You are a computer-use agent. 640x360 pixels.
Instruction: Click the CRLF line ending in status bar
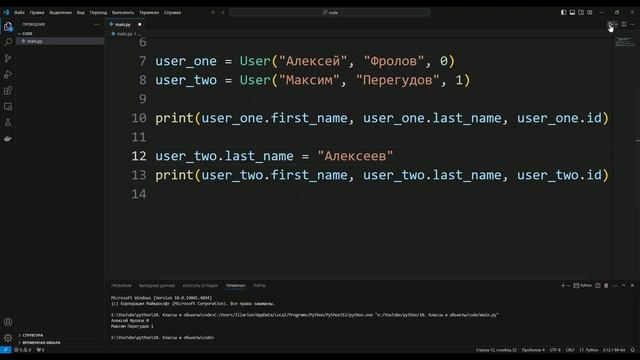tap(570, 350)
